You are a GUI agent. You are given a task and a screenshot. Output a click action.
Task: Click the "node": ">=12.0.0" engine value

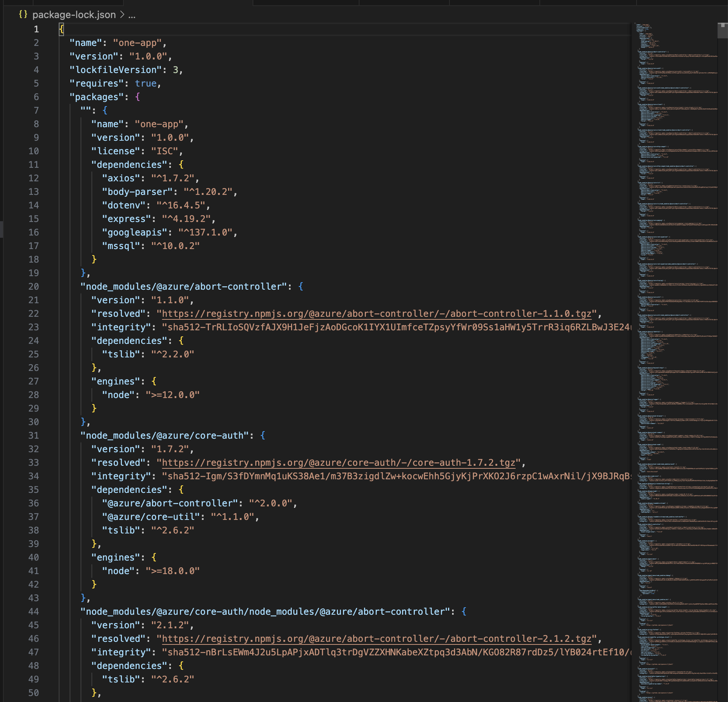173,395
